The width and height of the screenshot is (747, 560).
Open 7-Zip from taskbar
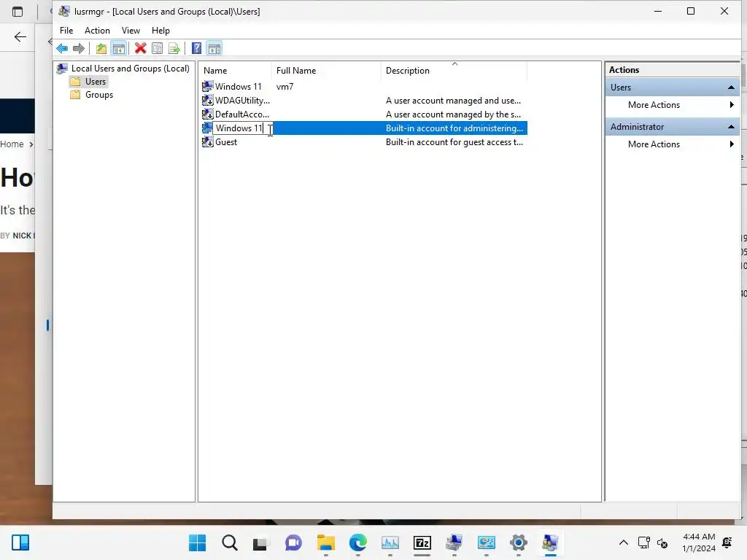point(422,542)
